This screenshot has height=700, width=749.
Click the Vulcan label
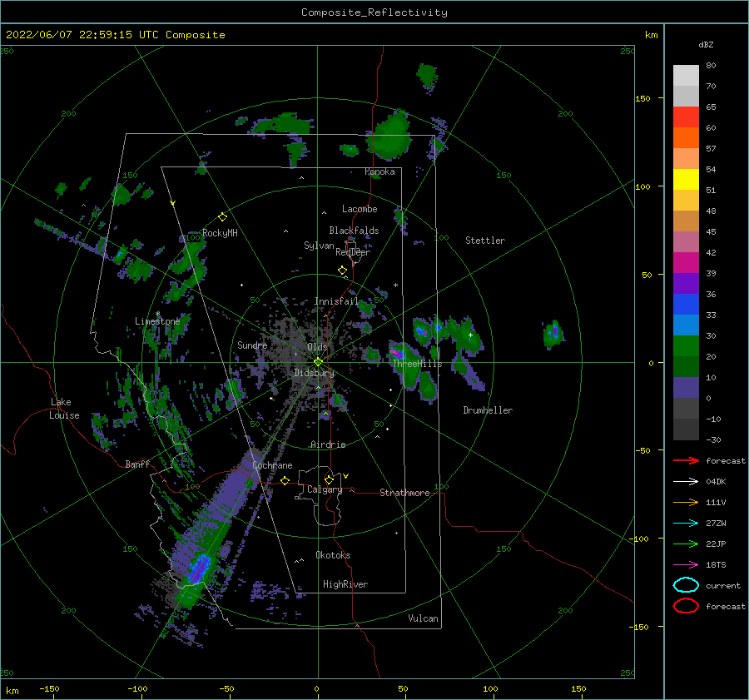click(423, 618)
